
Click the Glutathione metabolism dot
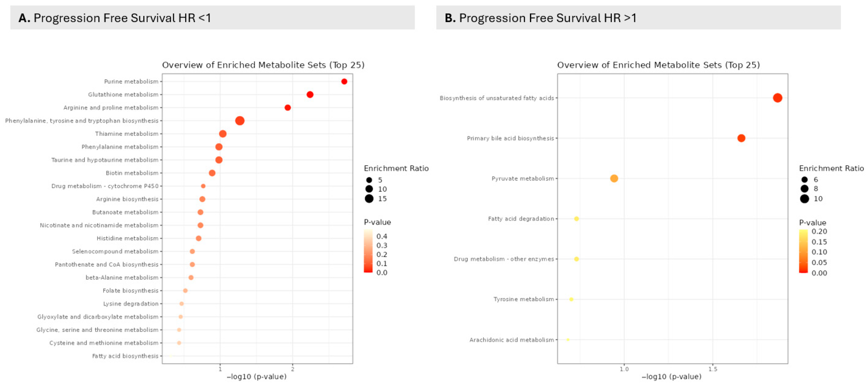[x=310, y=95]
